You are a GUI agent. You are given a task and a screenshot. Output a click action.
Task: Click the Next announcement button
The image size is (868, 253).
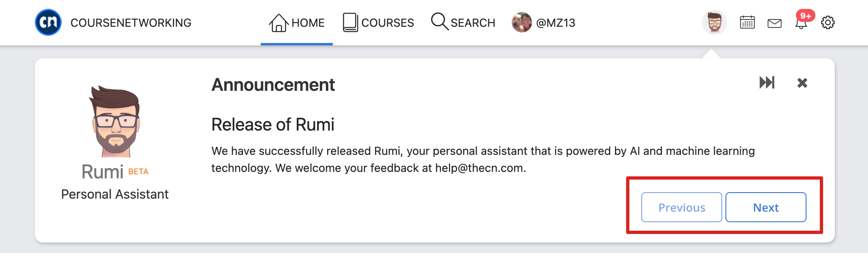tap(766, 207)
